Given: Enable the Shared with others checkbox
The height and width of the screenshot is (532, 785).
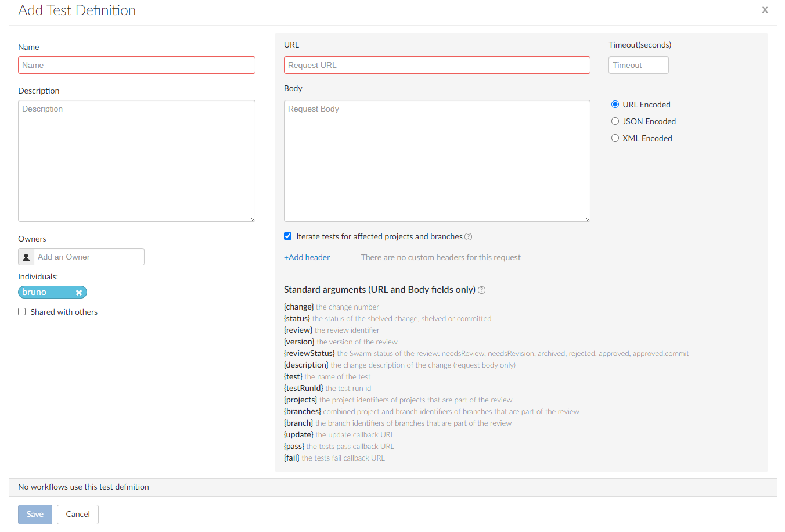Looking at the screenshot, I should (21, 311).
